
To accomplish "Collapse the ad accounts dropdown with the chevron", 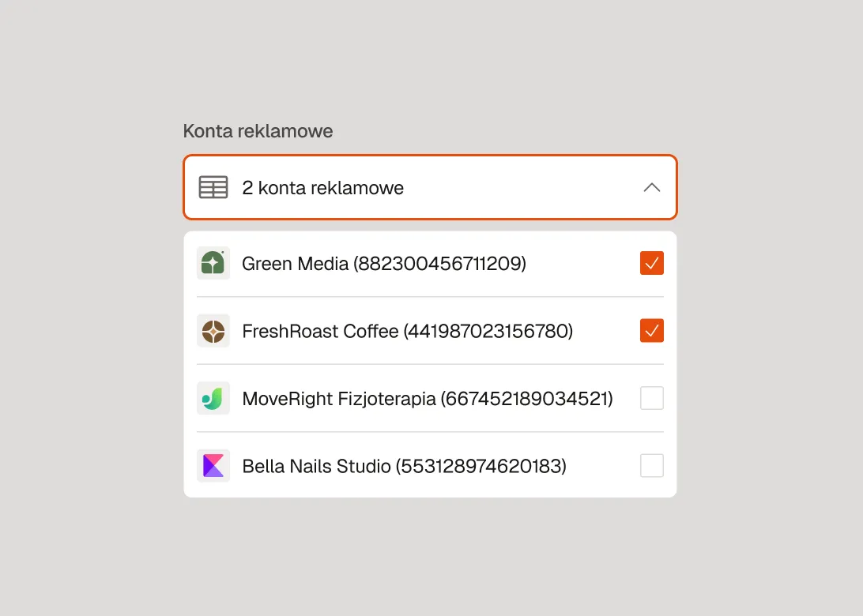I will point(651,187).
